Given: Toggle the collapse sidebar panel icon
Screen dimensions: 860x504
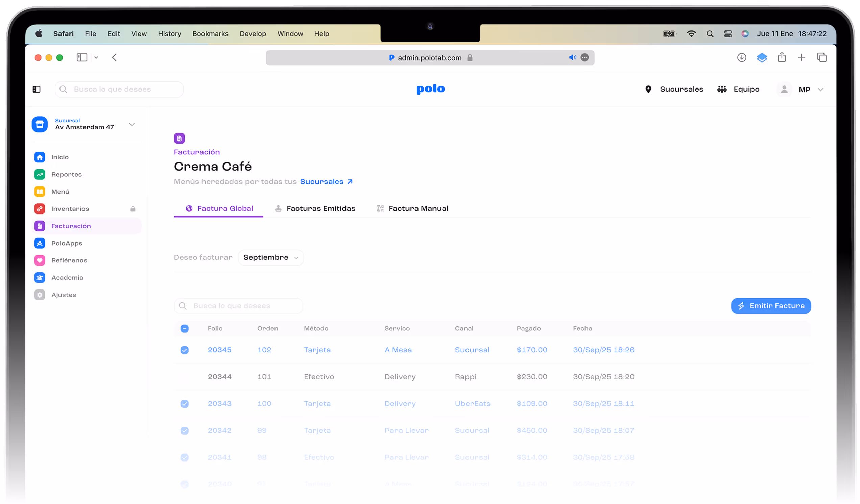Looking at the screenshot, I should pyautogui.click(x=37, y=89).
